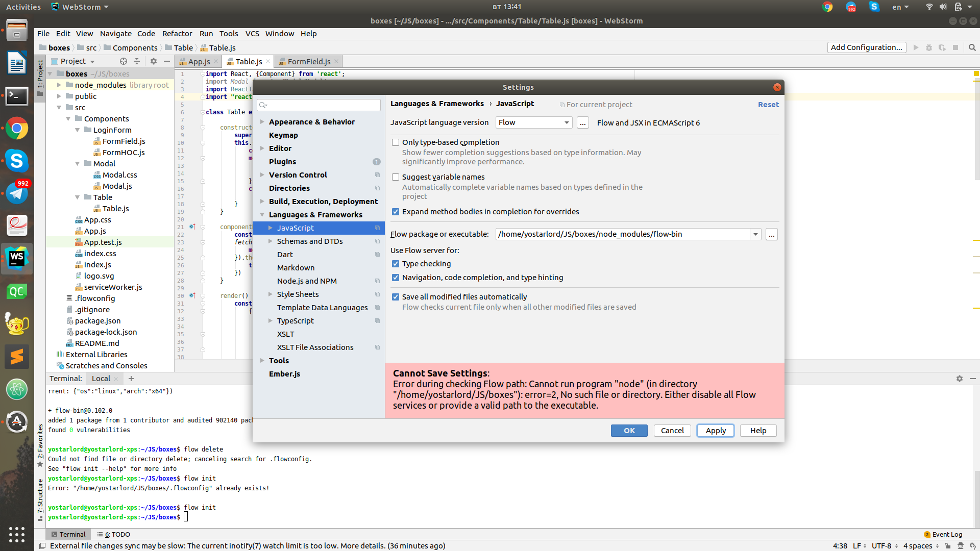Open Terminal panel settings gear
The height and width of the screenshot is (551, 980).
[960, 379]
